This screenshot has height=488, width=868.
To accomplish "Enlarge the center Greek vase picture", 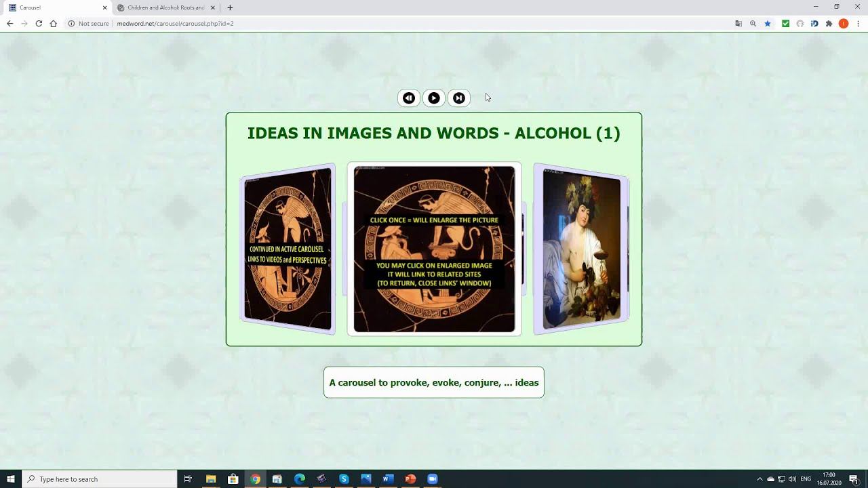I will coord(434,249).
